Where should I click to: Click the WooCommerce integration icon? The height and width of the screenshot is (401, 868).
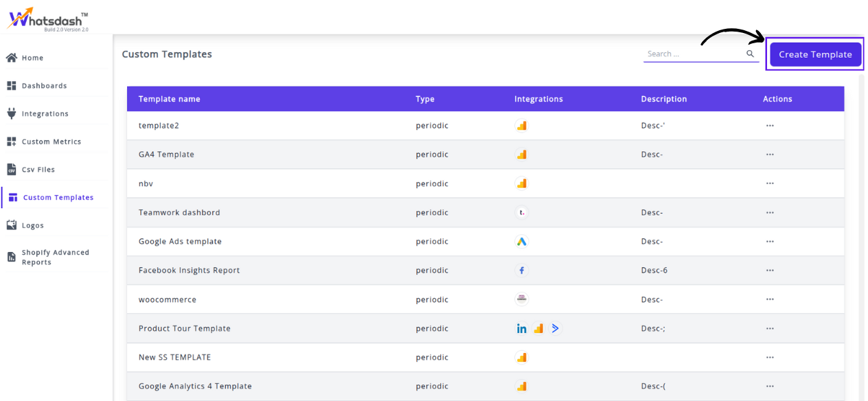tap(522, 299)
